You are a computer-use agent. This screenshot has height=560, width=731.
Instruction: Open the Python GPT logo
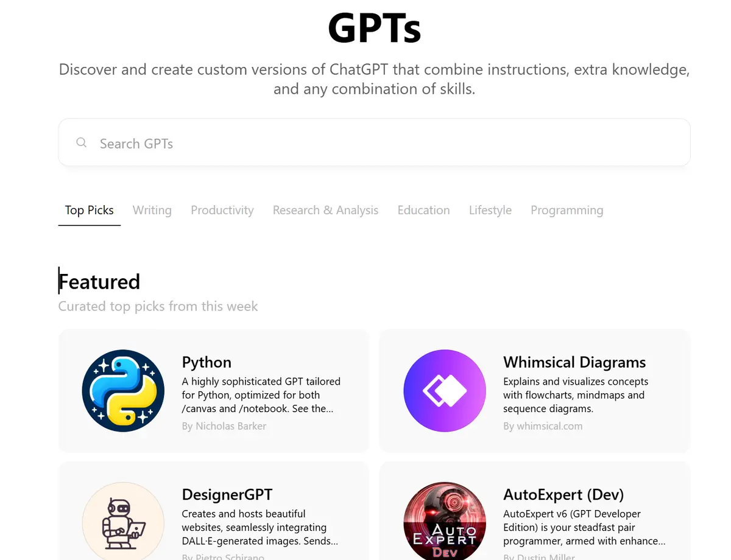[x=123, y=391]
